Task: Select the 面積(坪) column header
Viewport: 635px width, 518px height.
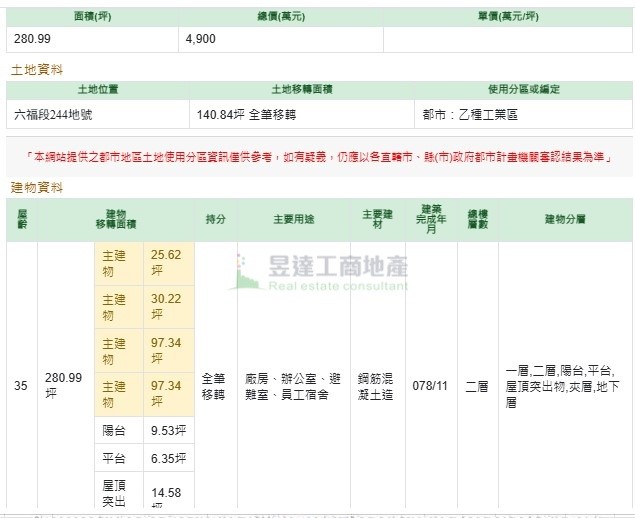Action: pyautogui.click(x=93, y=17)
